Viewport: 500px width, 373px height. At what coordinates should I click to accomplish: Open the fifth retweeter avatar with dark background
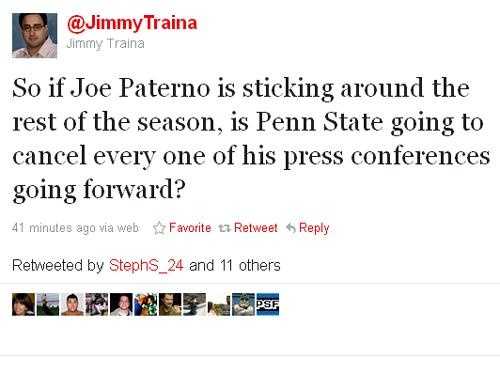121,304
